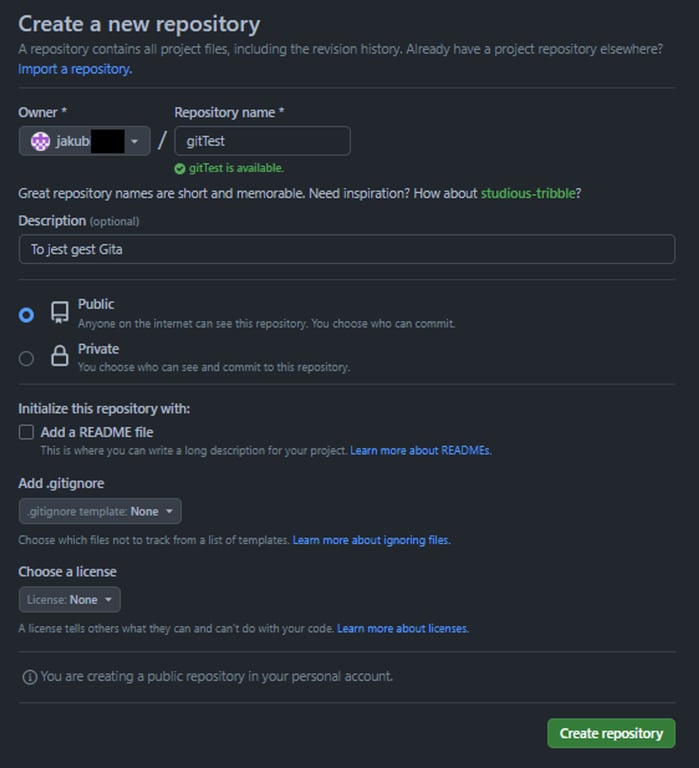Click the Create repository button
The width and height of the screenshot is (699, 768).
tap(611, 733)
